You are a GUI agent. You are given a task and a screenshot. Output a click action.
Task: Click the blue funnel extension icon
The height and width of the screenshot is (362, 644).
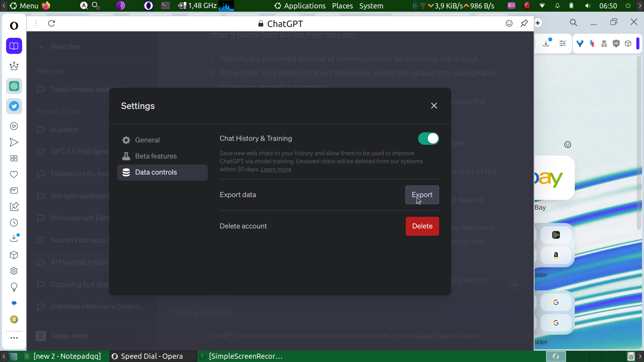pos(580,43)
